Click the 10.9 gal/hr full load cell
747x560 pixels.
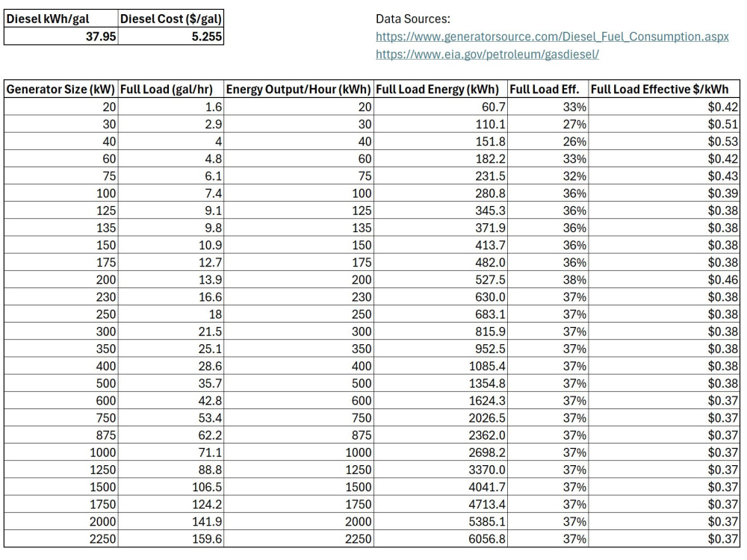click(171, 245)
